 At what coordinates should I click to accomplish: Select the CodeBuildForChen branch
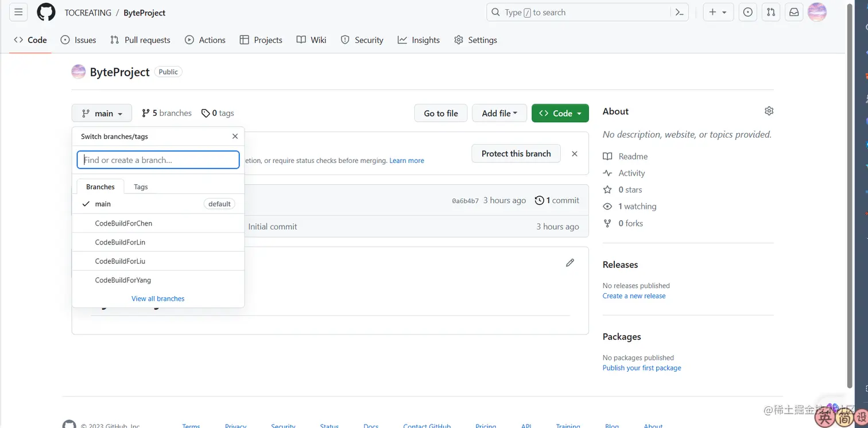tap(158, 223)
